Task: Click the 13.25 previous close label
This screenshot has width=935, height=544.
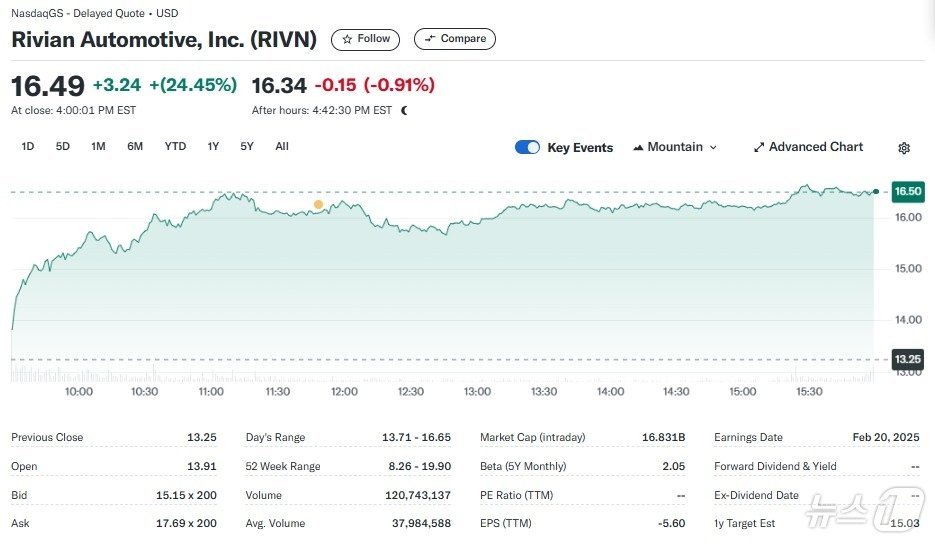Action: pyautogui.click(x=908, y=359)
